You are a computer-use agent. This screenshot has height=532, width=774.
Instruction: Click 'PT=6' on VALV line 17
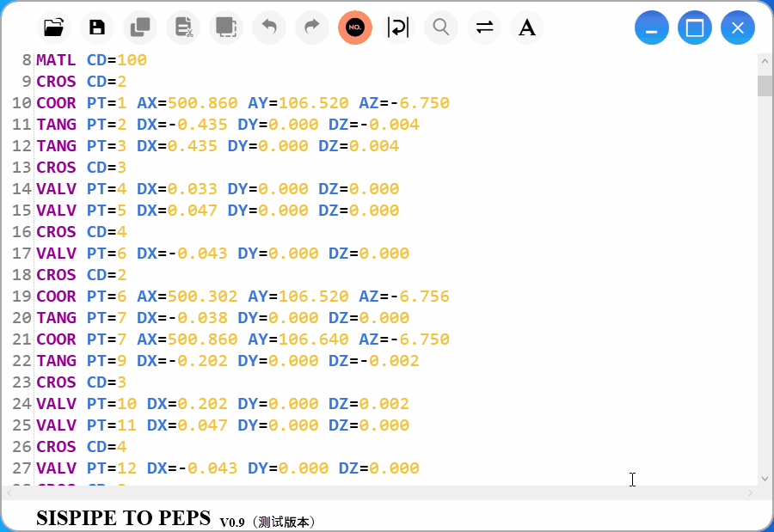click(107, 254)
